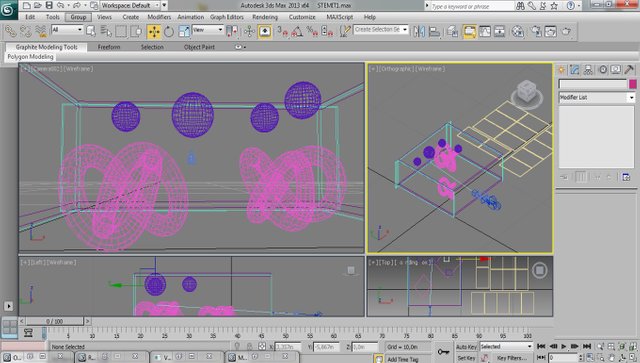Screen dimensions: 640x363
Task: Click the Align tool icon
Action: click(x=434, y=31)
